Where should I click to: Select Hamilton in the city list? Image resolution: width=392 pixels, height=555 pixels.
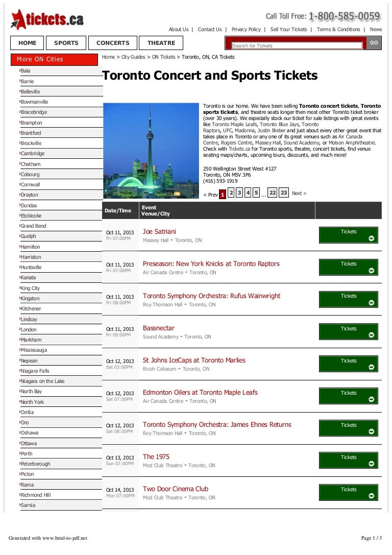pos(30,247)
